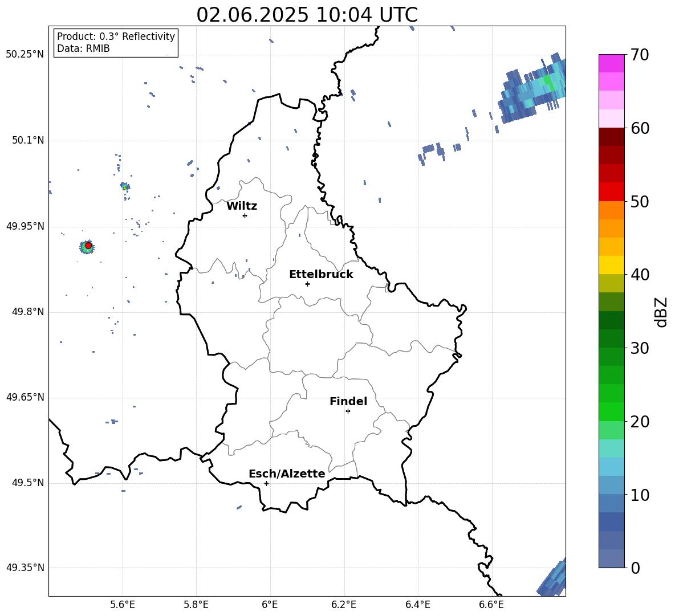Screen dimensions: 675x616
Task: Click the 49.65°N latitude label
Action: pos(25,397)
